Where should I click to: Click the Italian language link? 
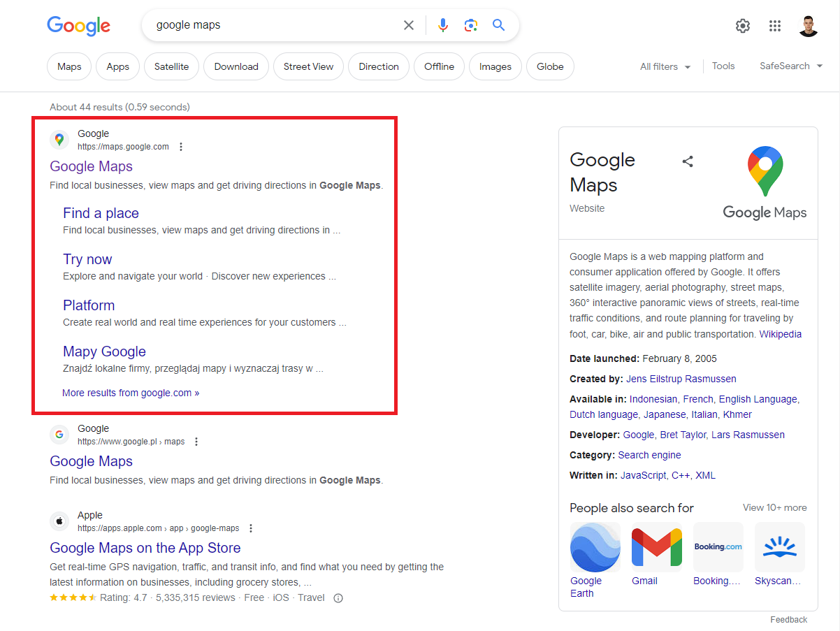click(x=704, y=414)
